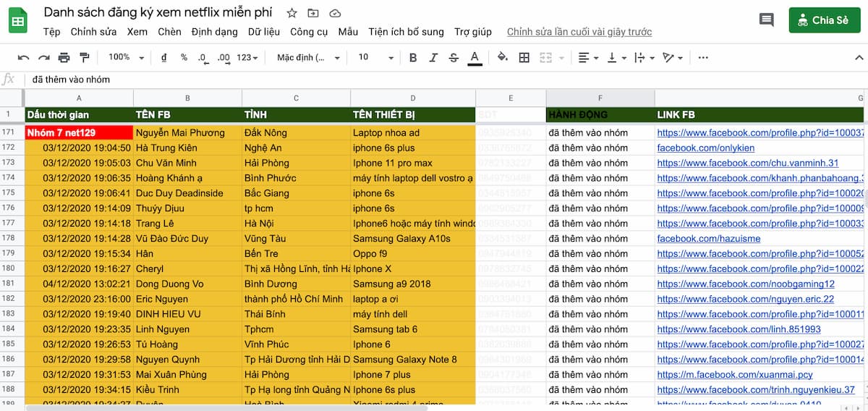868x411 pixels.
Task: Open the Định dạng menu
Action: pyautogui.click(x=215, y=32)
